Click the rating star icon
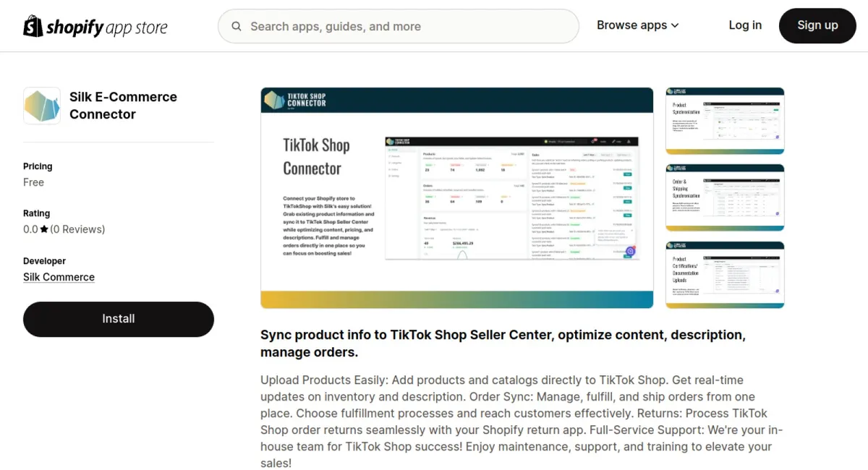Screen dimensions: 868x470 (44, 229)
